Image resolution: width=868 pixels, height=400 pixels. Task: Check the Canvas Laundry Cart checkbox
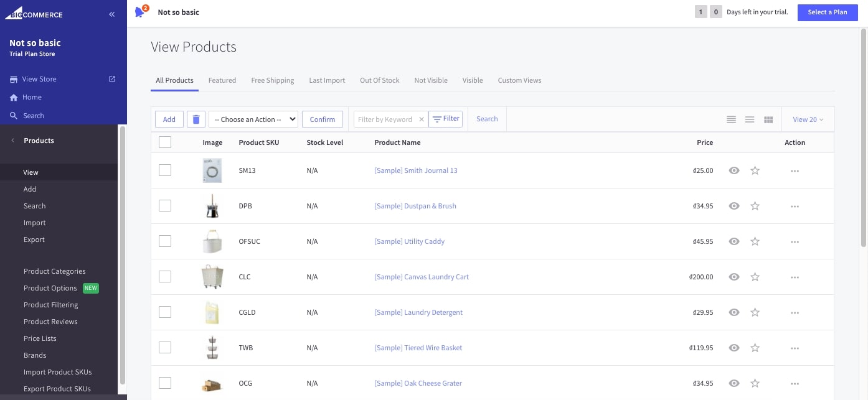164,277
